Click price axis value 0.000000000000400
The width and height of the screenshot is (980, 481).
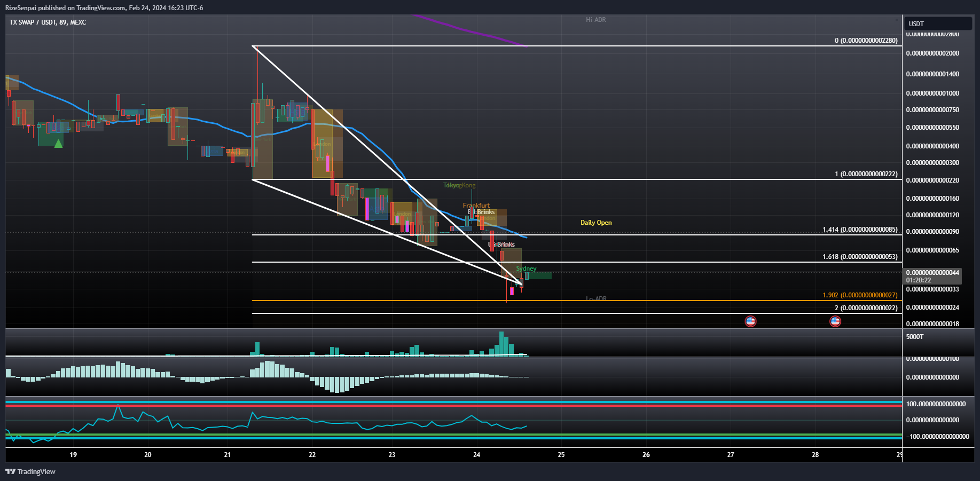click(932, 146)
